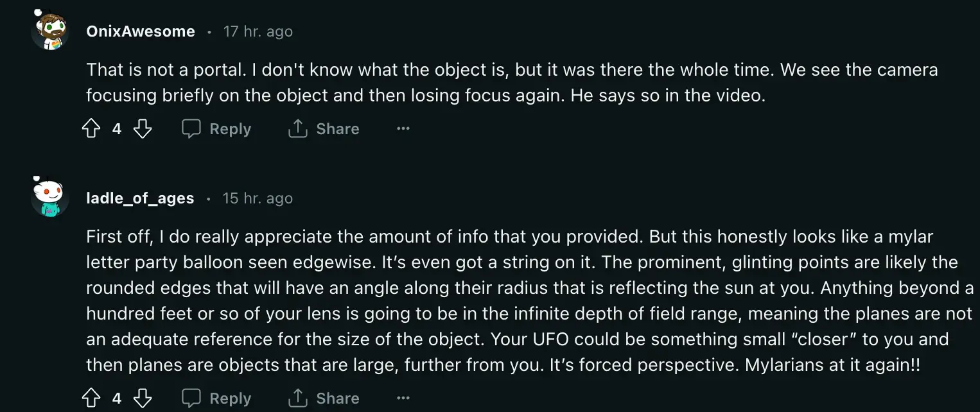Open ladle_of_ages username profile link
Screen dimensions: 980x412
pyautogui.click(x=140, y=198)
